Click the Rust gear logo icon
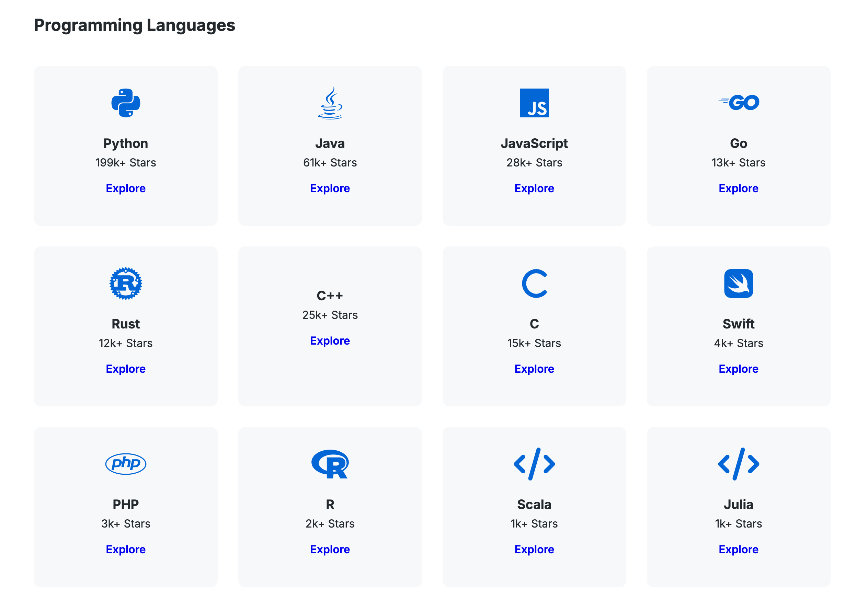Image resolution: width=868 pixels, height=613 pixels. coord(126,284)
